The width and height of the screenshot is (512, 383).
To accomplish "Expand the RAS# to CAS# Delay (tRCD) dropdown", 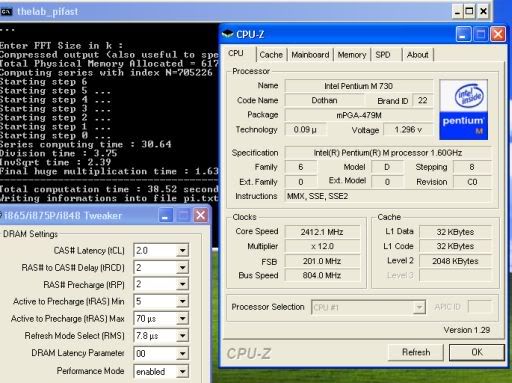I will [182, 267].
